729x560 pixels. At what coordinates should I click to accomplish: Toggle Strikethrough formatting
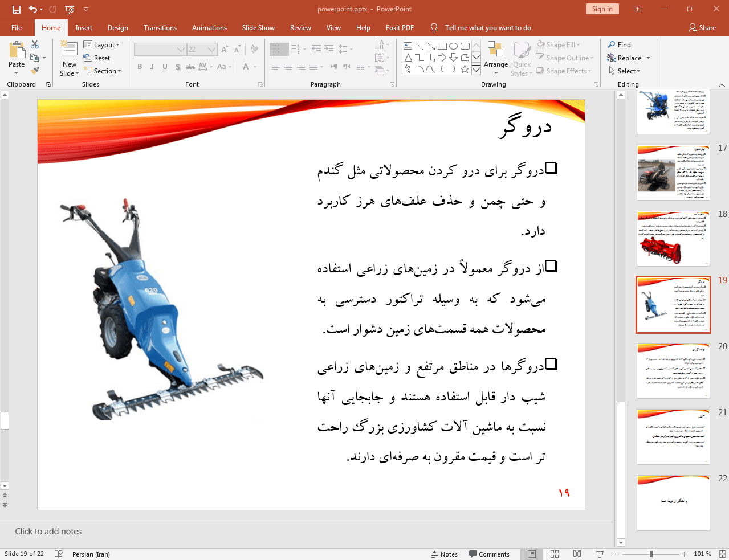click(190, 67)
